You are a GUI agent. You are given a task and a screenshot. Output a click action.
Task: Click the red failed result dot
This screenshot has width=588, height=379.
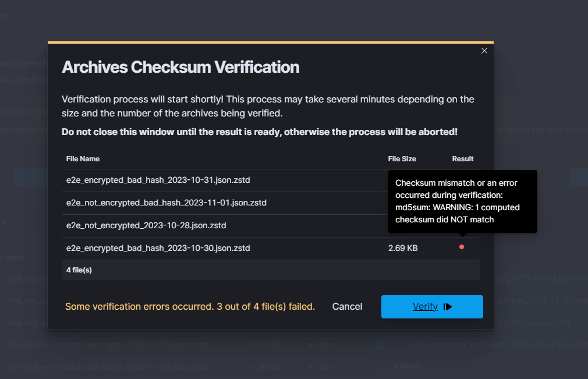462,247
